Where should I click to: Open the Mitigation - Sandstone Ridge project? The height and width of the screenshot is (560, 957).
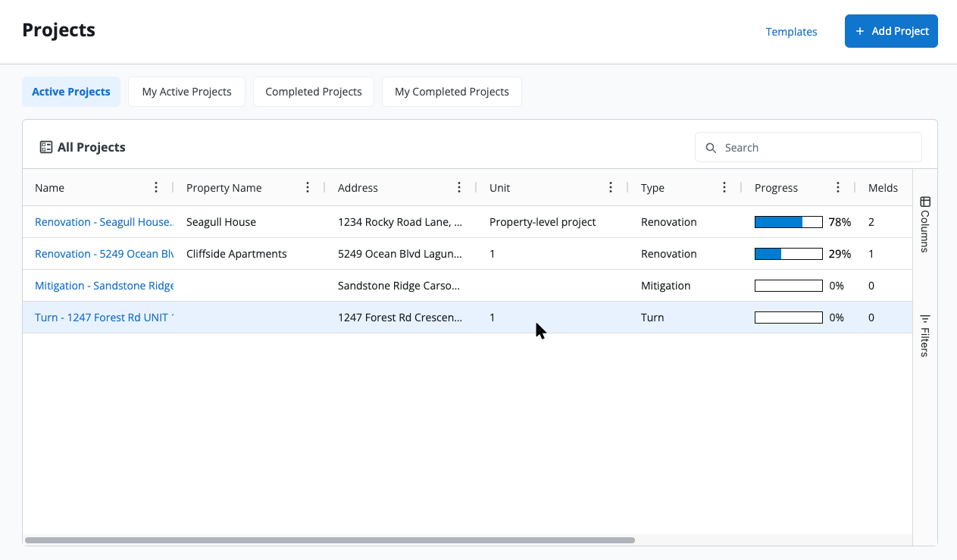coord(104,286)
